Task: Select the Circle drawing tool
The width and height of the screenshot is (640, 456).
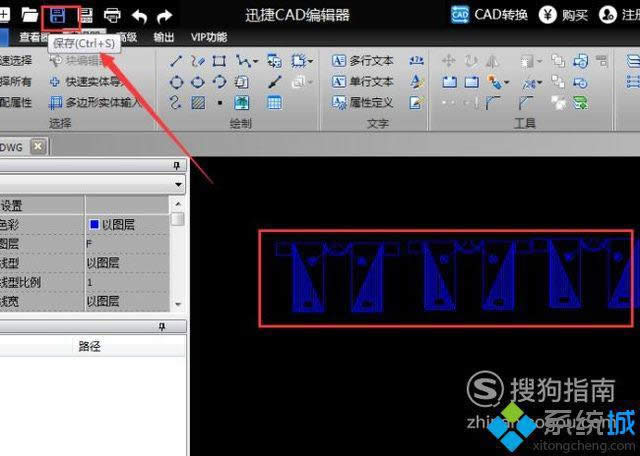Action: tap(176, 82)
